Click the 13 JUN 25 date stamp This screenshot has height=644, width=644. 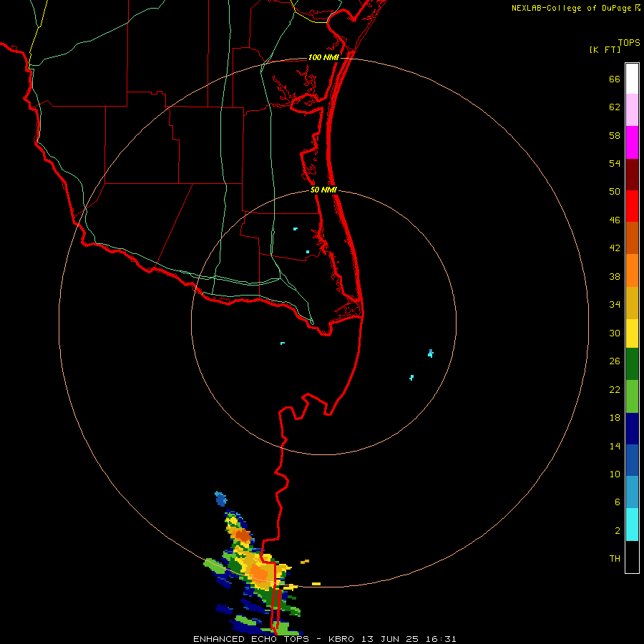(390, 639)
